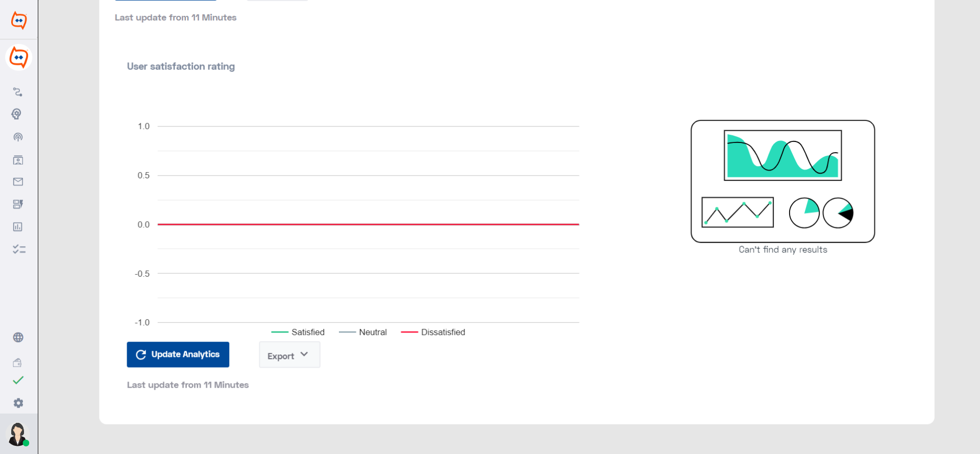Click 'Last update from 11 Minutes' under the Update Analytics button

(x=188, y=385)
